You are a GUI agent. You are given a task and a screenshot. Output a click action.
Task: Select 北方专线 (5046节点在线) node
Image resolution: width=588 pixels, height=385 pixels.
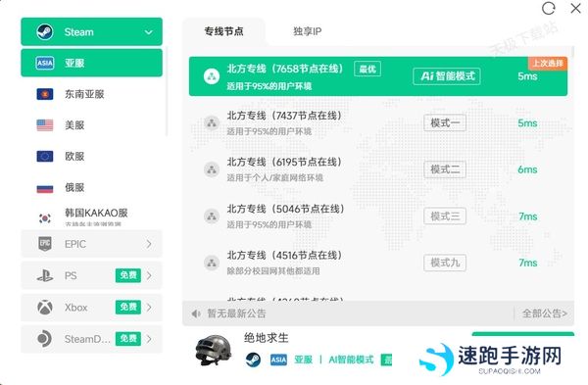(x=378, y=217)
